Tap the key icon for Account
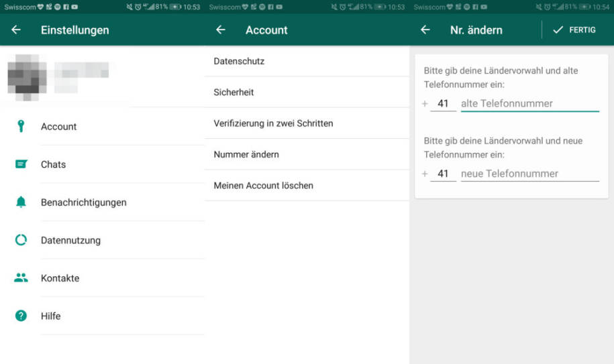This screenshot has width=614, height=364. [x=21, y=127]
